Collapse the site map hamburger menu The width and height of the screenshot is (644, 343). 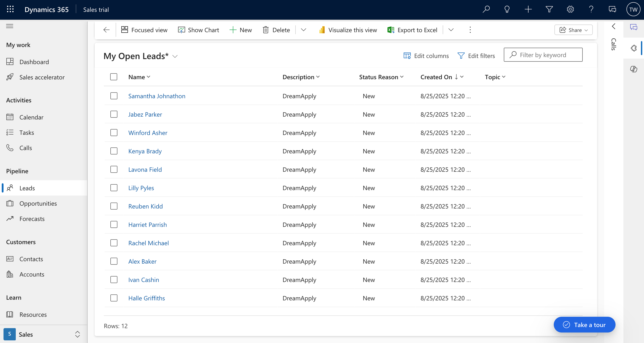pos(10,26)
